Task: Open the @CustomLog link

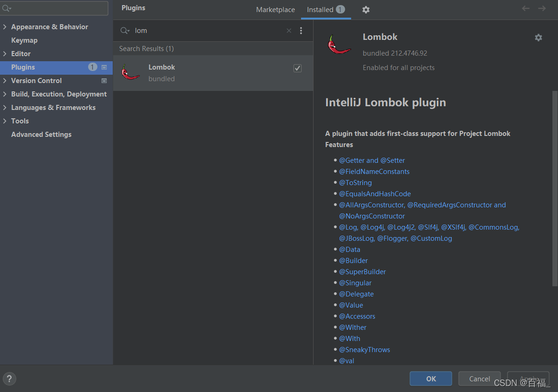Action: (431, 238)
